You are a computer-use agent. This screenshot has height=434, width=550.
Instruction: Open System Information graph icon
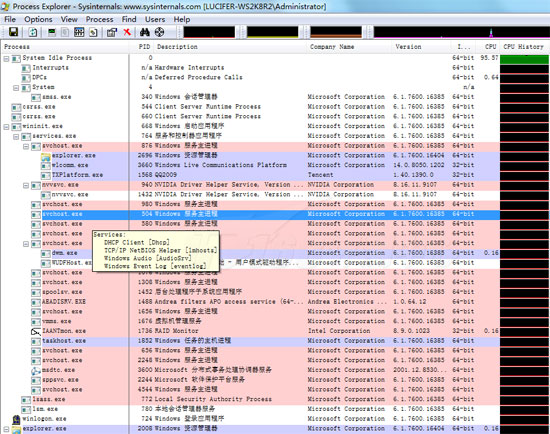tap(52, 32)
